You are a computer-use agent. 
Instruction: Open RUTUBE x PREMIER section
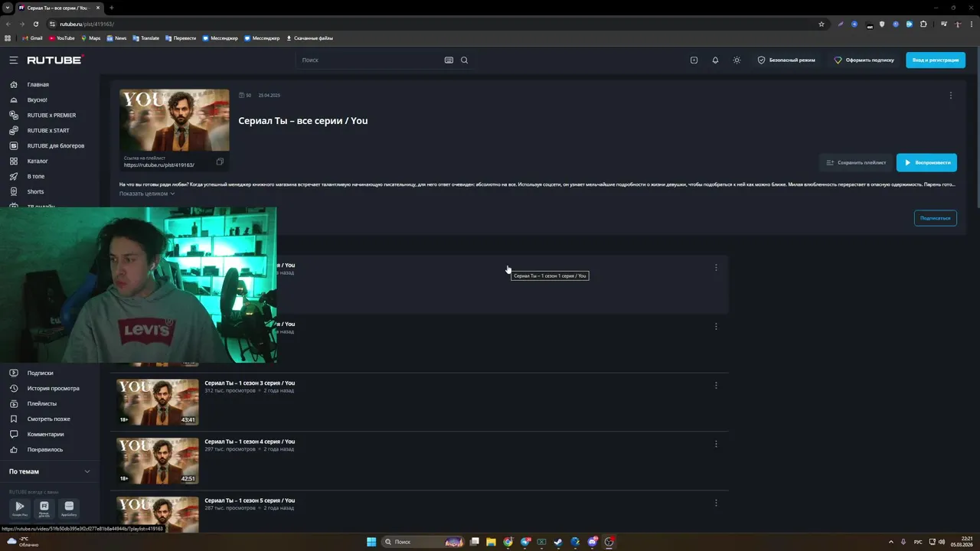point(50,115)
